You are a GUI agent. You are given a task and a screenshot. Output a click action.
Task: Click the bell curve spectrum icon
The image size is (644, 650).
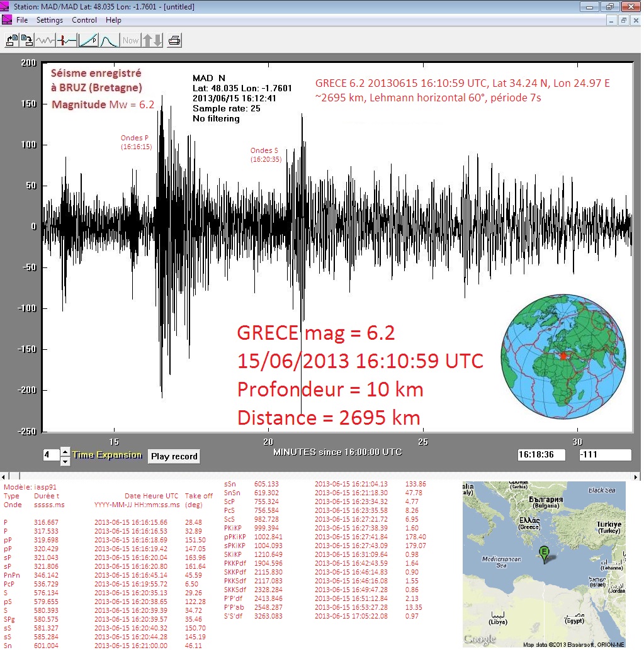(x=109, y=41)
